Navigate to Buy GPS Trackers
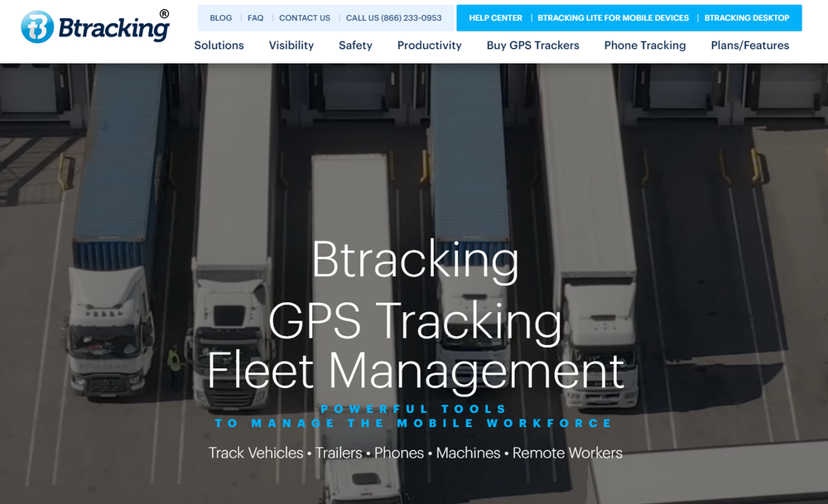 click(x=532, y=46)
